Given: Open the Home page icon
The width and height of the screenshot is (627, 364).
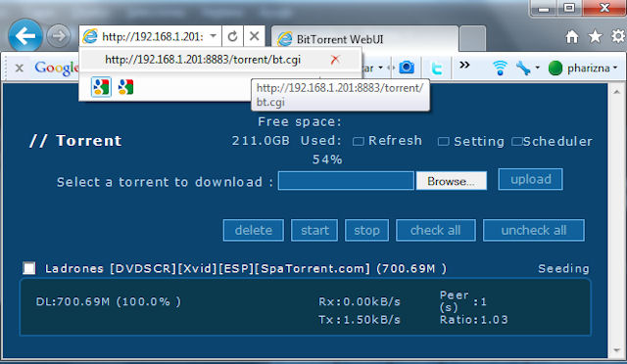Looking at the screenshot, I should [572, 37].
